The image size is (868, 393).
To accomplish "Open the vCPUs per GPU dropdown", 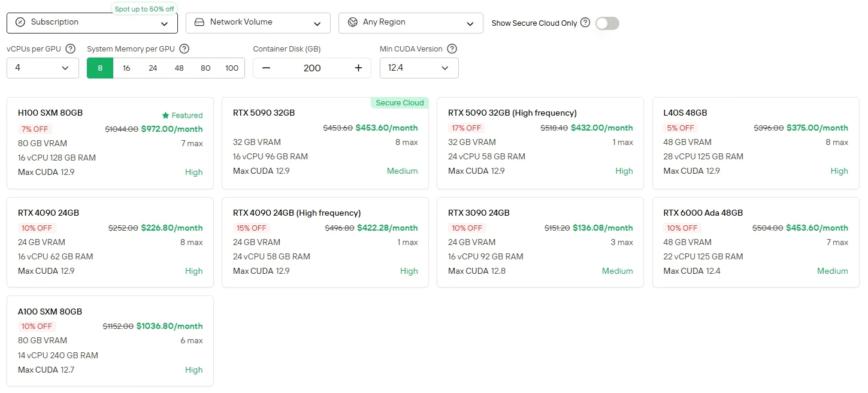I will pos(43,68).
